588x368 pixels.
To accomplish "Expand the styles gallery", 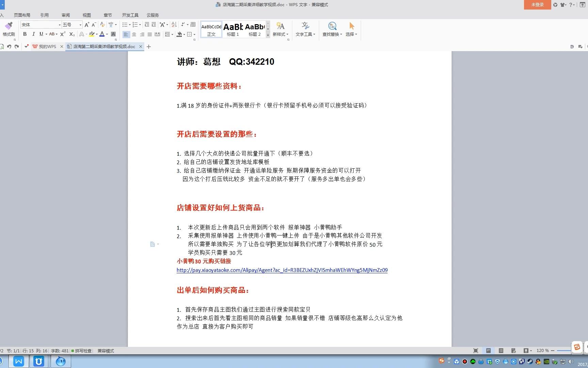I will [x=268, y=35].
